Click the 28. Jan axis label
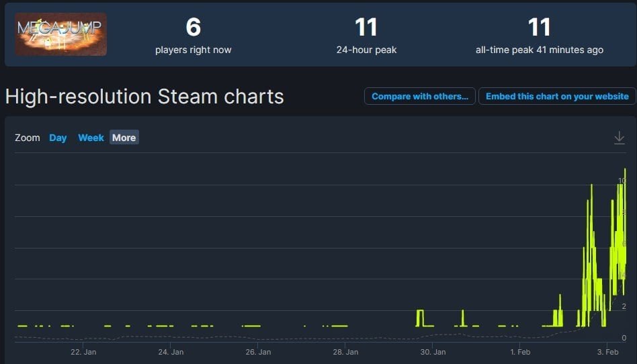 pyautogui.click(x=345, y=352)
